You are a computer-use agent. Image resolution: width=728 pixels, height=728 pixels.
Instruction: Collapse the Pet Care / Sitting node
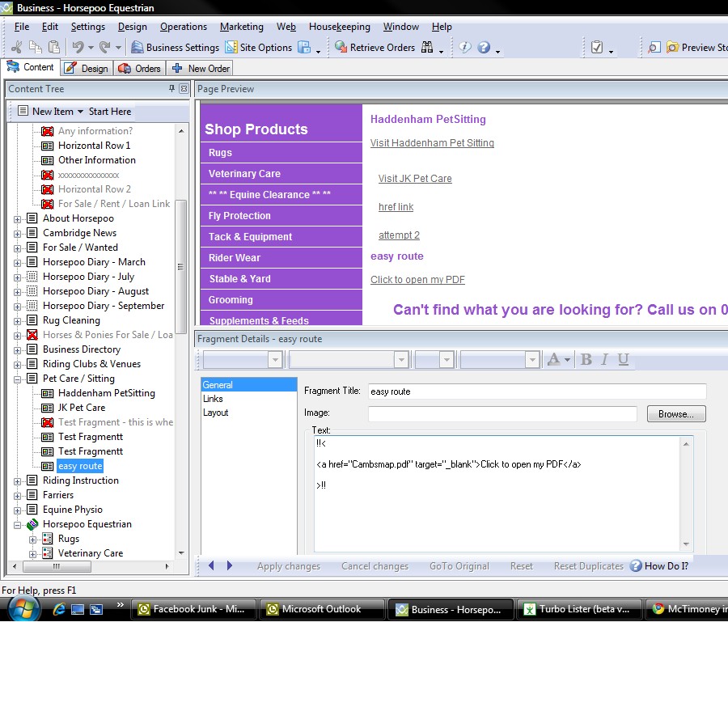click(18, 379)
